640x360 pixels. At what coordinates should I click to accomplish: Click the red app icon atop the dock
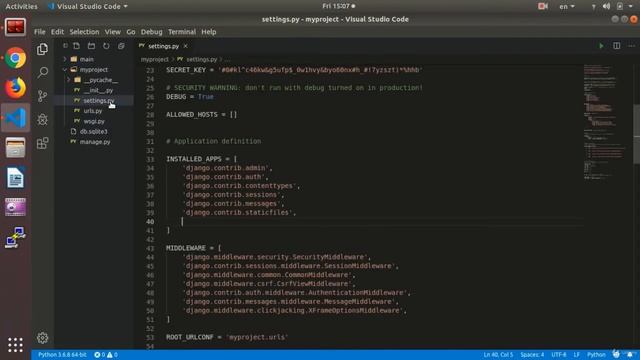point(16,28)
